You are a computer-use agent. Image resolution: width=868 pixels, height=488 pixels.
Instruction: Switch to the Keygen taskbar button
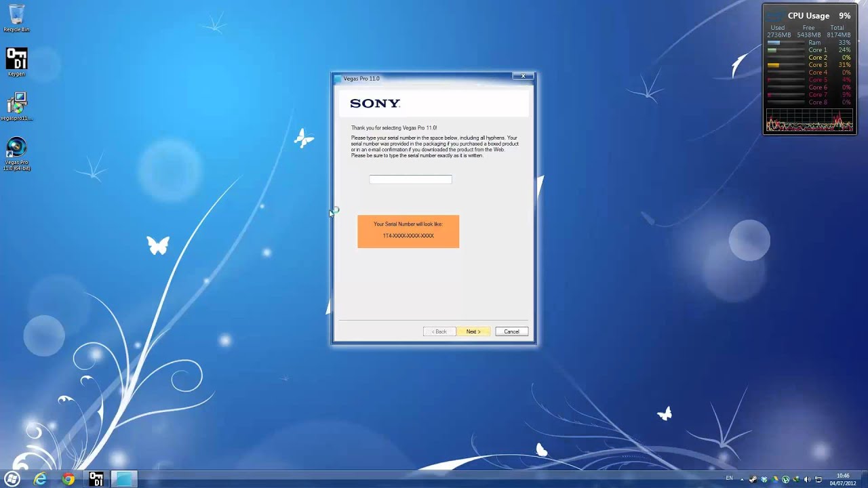pos(96,479)
